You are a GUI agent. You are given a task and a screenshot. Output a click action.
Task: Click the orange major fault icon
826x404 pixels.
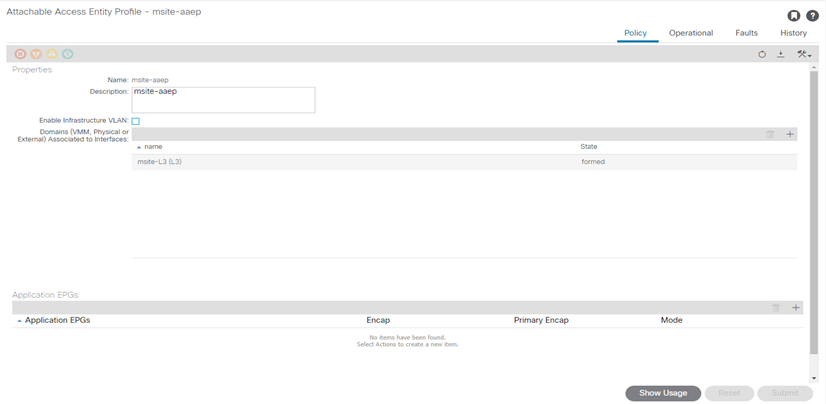(x=36, y=54)
